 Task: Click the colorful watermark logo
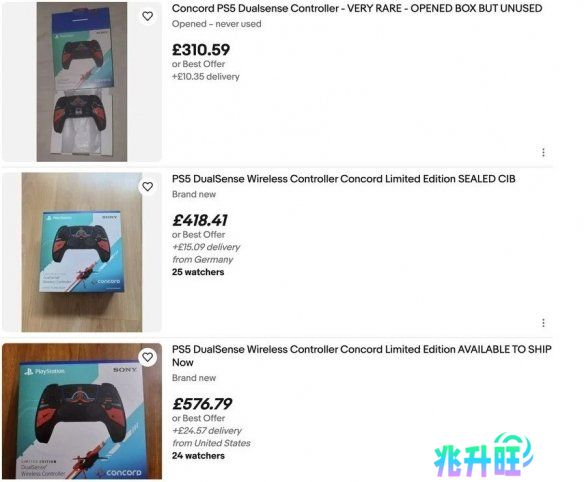[x=483, y=455]
